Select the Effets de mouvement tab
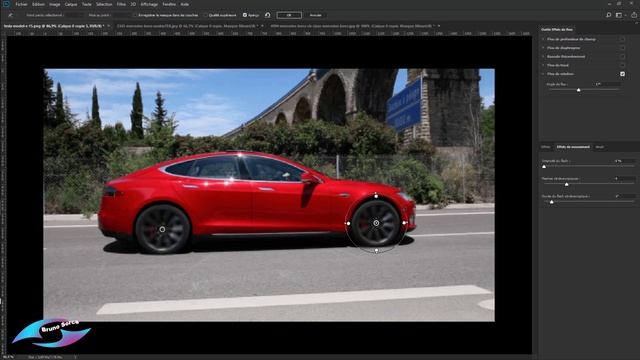This screenshot has height=360, width=640. (x=573, y=147)
